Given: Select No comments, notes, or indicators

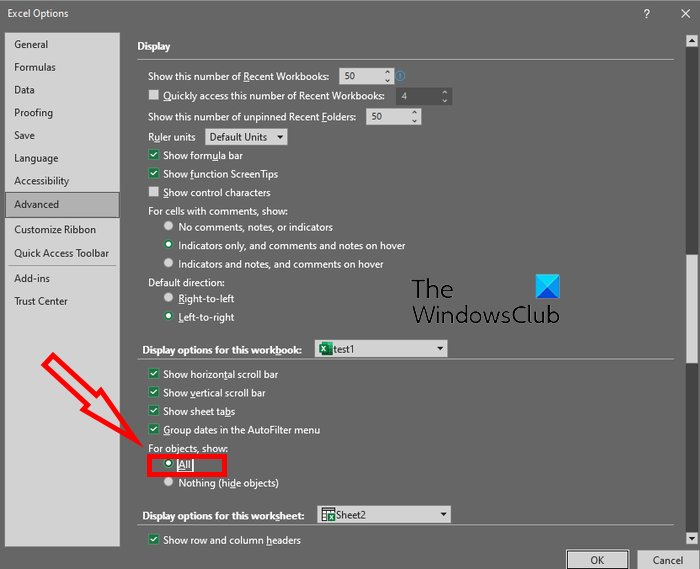Looking at the screenshot, I should point(168,226).
